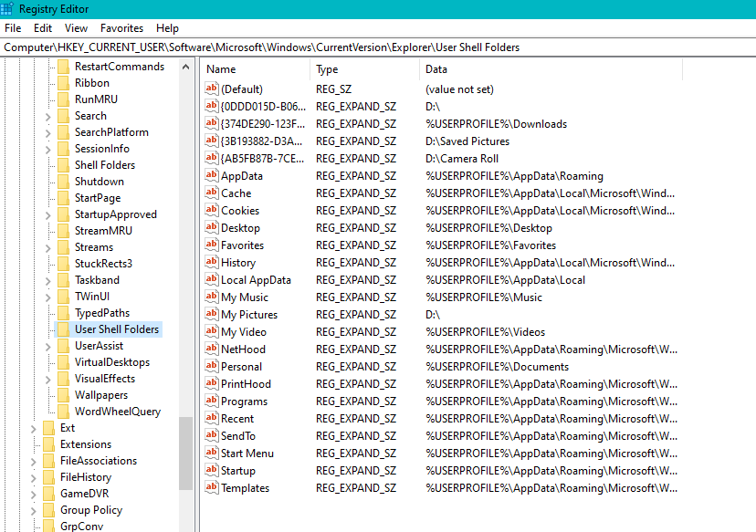Screen dimensions: 756x532
Task: Sort values by the Type column header
Action: click(365, 69)
